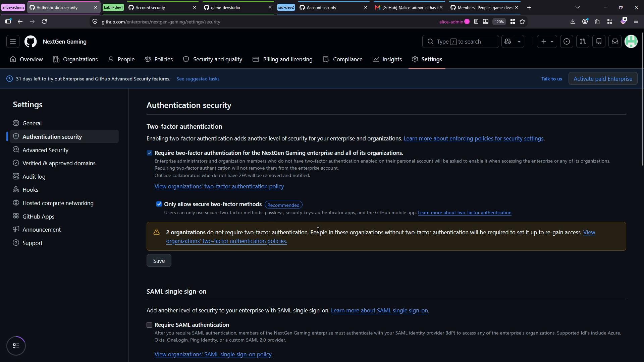The height and width of the screenshot is (362, 644).
Task: Select Advanced Security in Settings sidebar
Action: (64, 150)
